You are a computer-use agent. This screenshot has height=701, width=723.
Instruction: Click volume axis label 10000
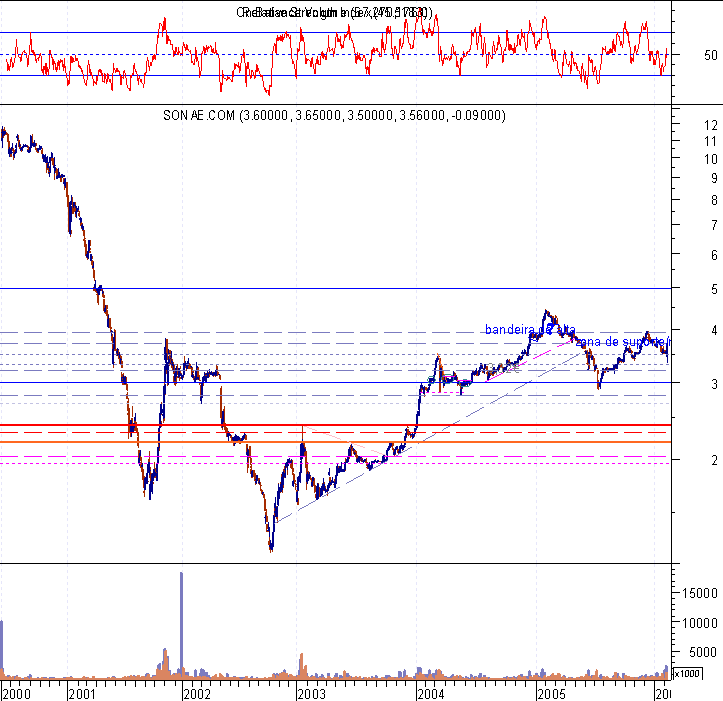coord(699,623)
